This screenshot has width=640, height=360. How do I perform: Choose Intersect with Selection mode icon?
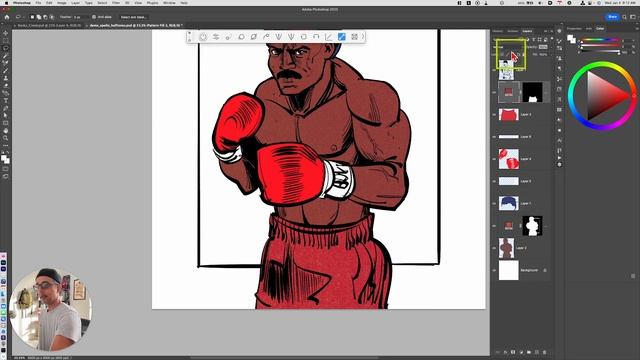[x=51, y=17]
